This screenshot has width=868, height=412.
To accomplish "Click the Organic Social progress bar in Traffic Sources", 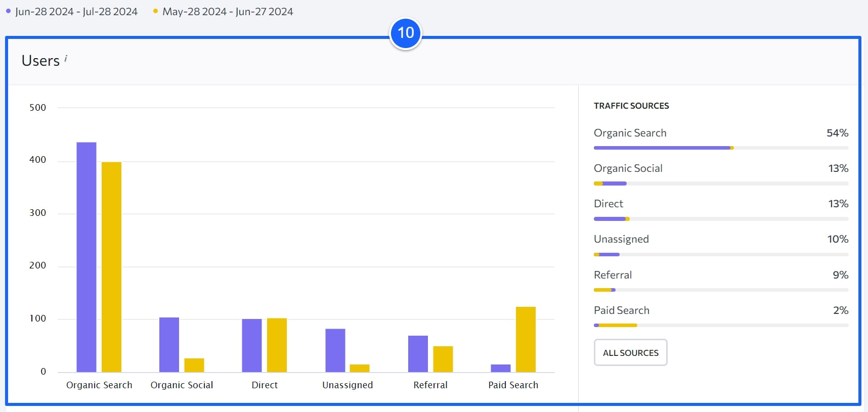I will coord(721,184).
